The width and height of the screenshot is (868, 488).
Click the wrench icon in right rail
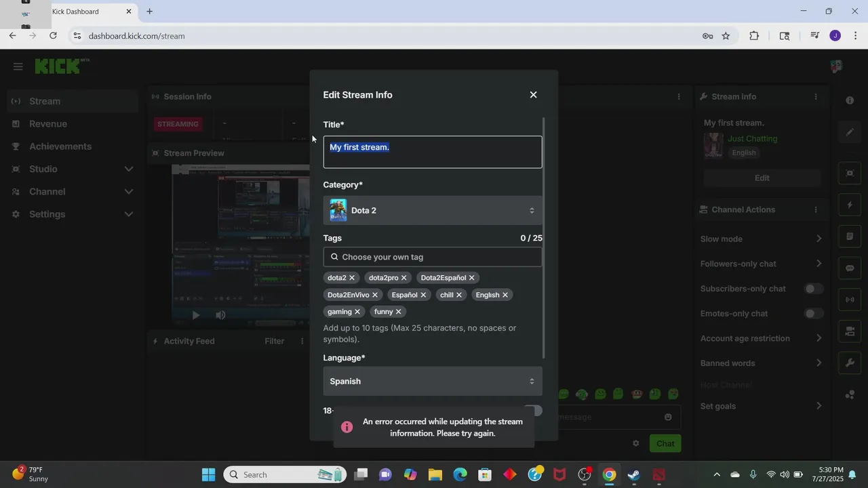[850, 363]
